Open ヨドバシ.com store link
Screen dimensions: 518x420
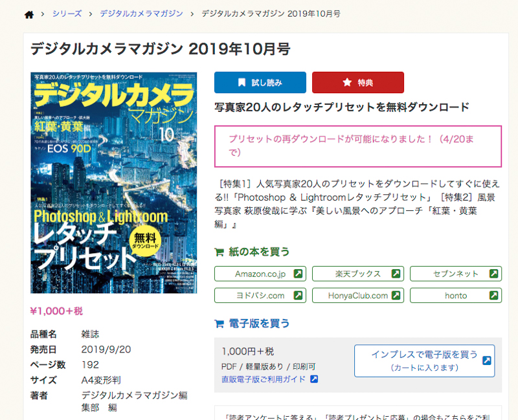tap(260, 296)
